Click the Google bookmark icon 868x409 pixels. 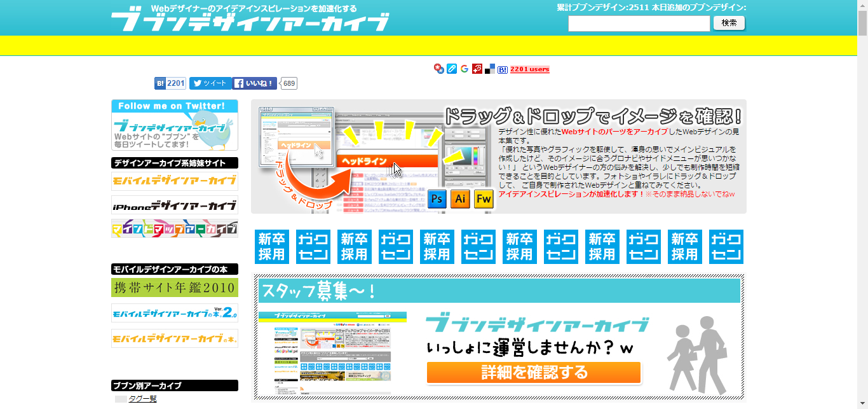point(465,69)
